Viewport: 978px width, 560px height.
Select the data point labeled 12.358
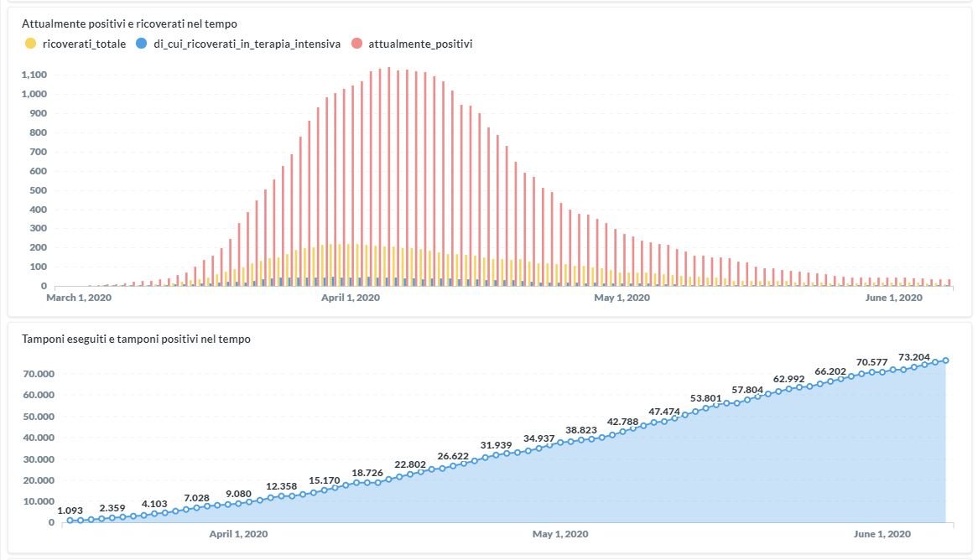point(282,496)
